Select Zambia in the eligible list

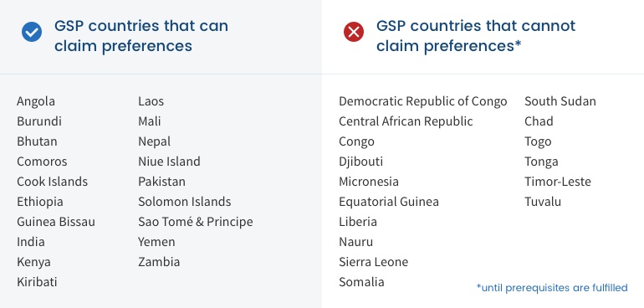159,262
